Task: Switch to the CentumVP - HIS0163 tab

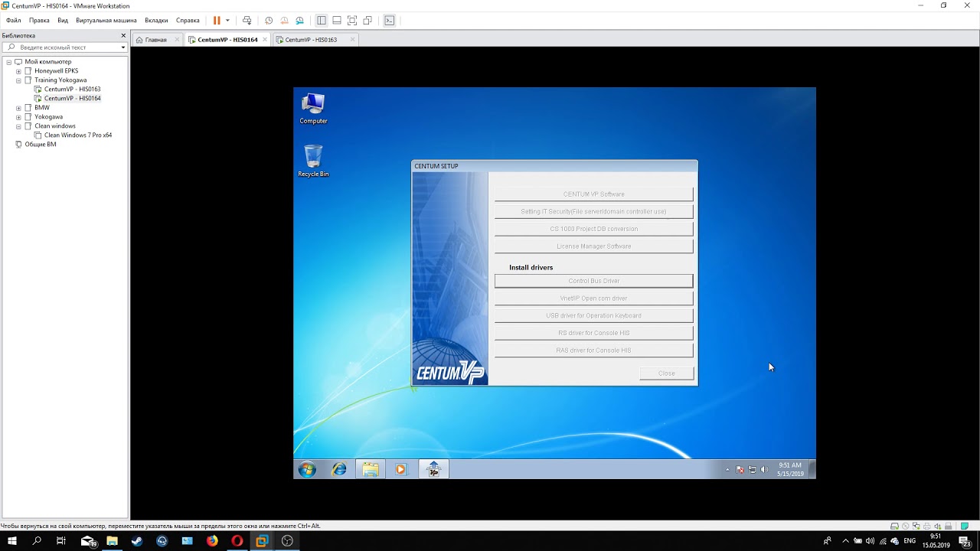Action: (x=311, y=40)
